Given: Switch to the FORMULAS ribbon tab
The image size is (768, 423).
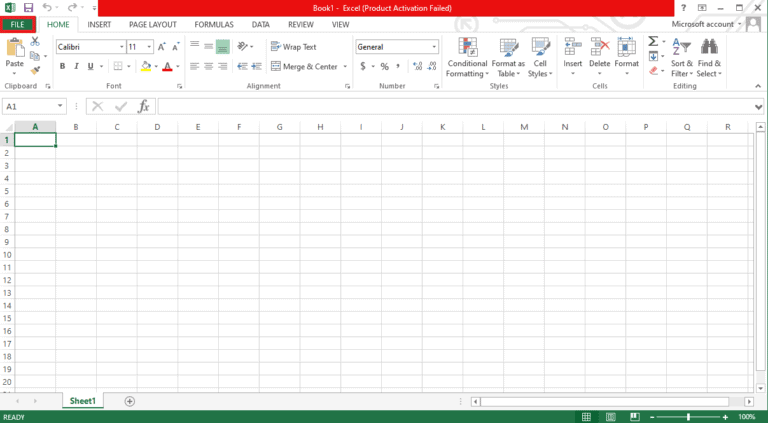Looking at the screenshot, I should pos(214,24).
